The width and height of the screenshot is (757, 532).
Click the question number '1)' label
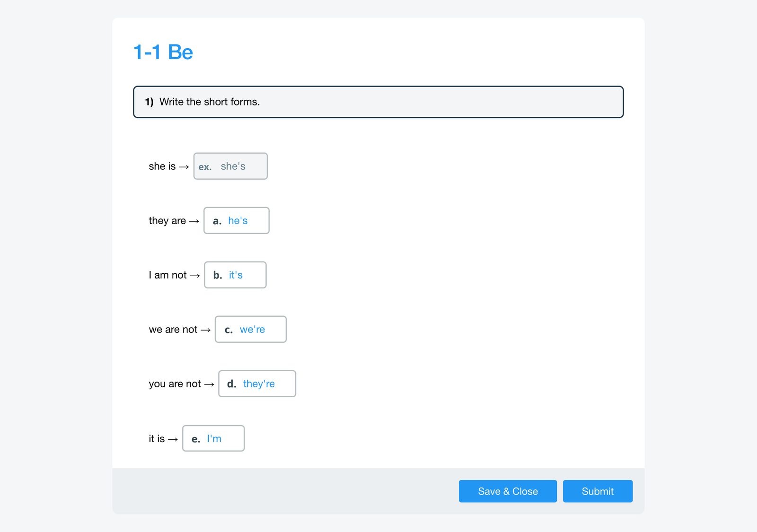click(x=149, y=102)
